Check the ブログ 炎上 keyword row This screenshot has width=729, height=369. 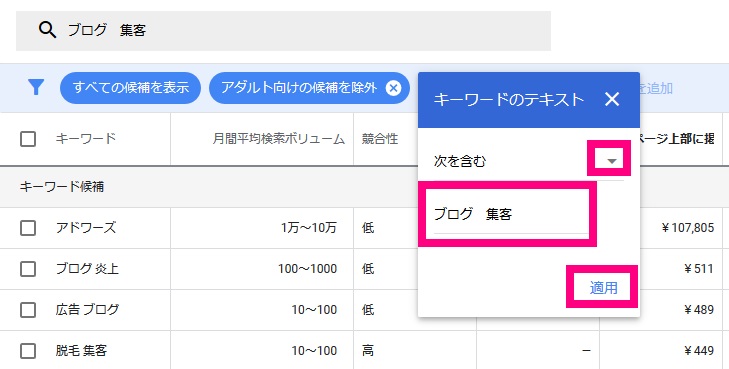(x=28, y=269)
